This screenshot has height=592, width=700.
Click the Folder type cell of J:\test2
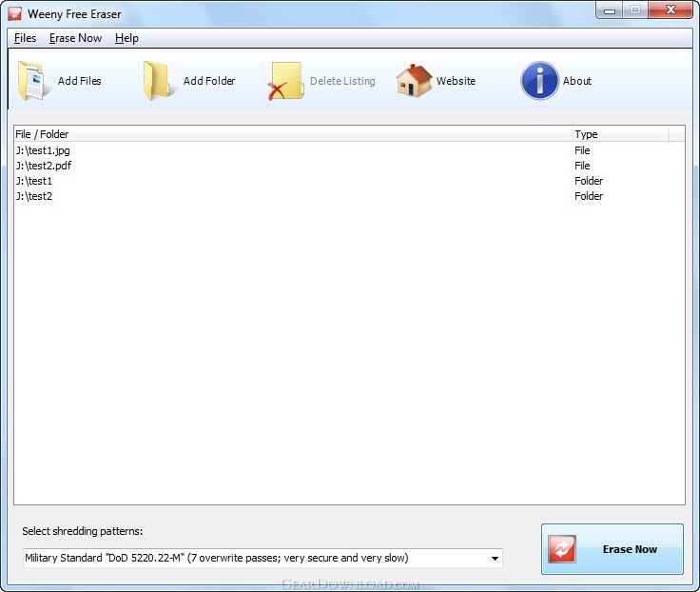pos(589,196)
